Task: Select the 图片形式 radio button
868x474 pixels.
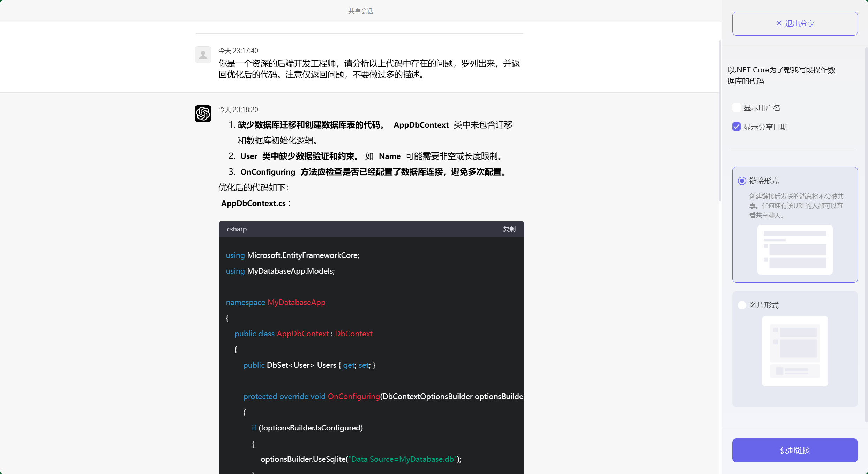Action: pos(742,305)
